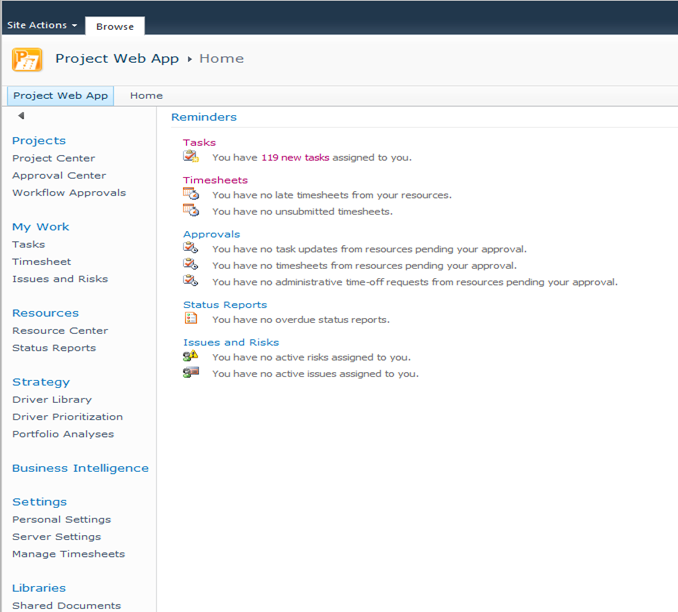Click the new tasks reminder icon

click(x=190, y=157)
